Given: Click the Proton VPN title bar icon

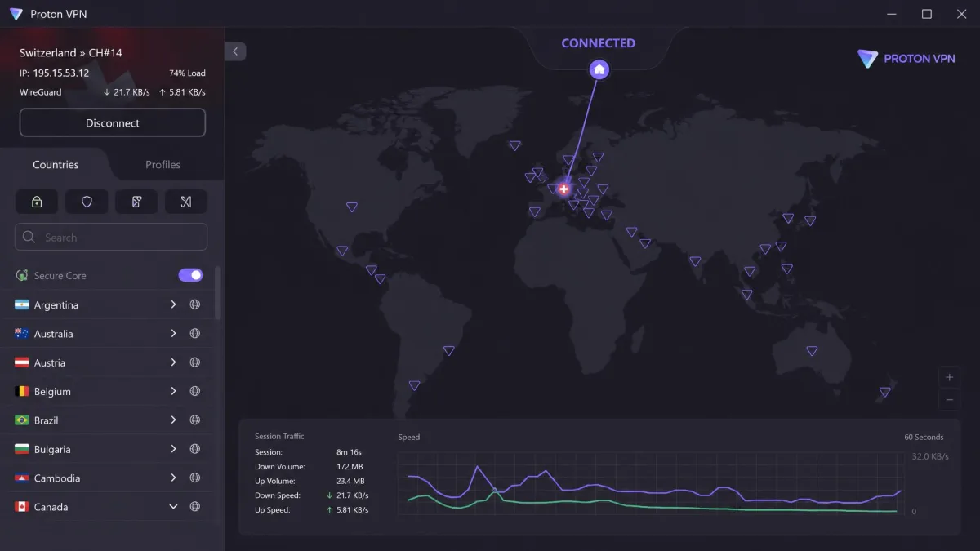Looking at the screenshot, I should 16,14.
